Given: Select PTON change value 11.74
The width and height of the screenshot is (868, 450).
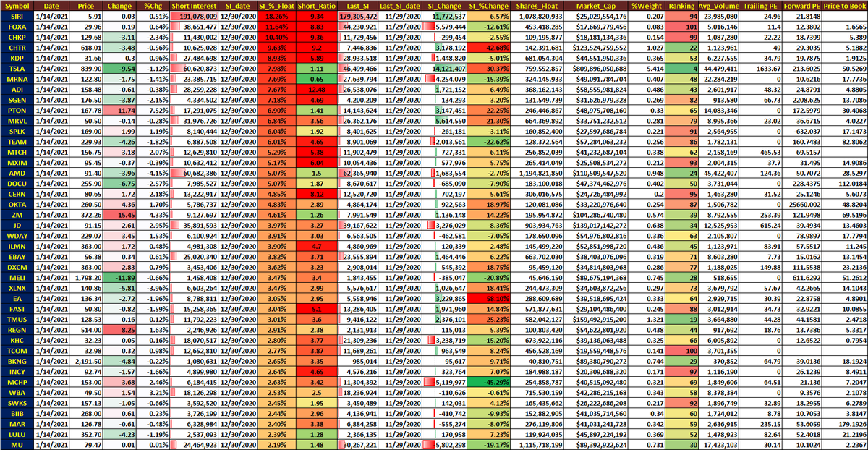Looking at the screenshot, I should click(120, 111).
